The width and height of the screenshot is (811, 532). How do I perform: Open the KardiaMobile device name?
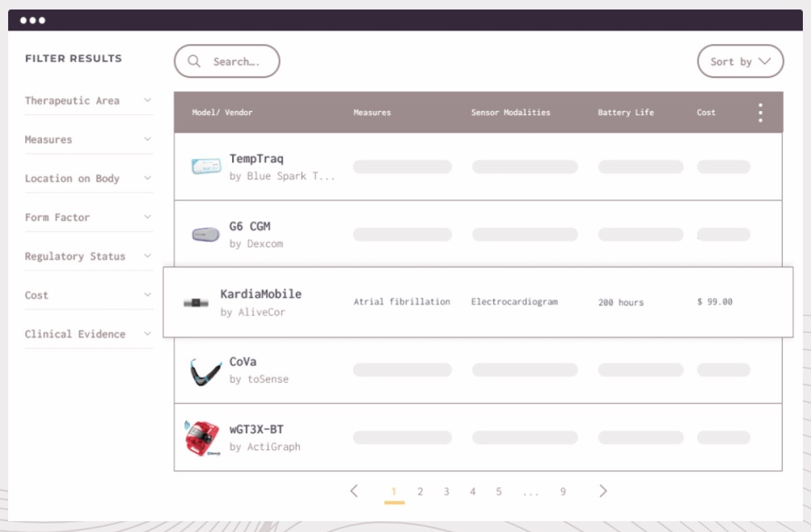click(x=261, y=294)
